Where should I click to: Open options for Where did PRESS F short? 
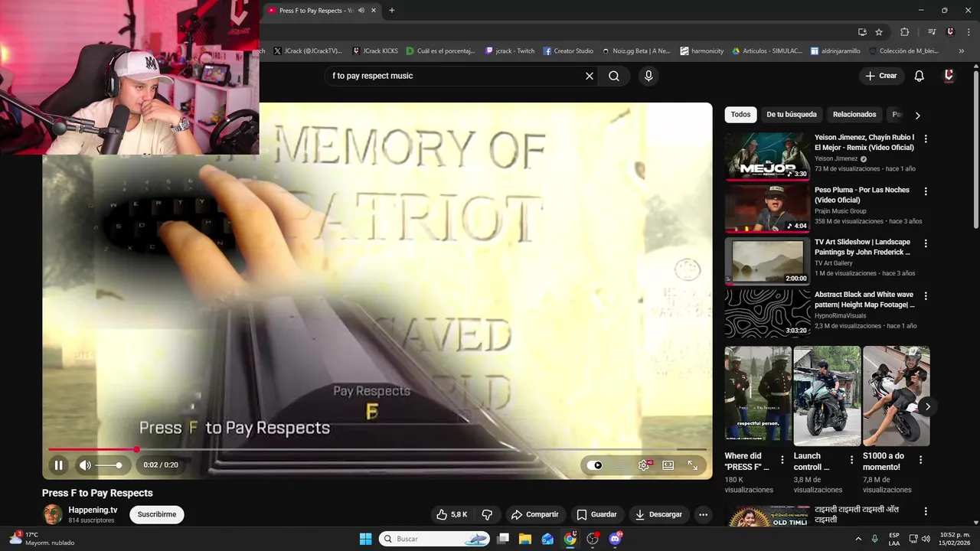pos(782,460)
